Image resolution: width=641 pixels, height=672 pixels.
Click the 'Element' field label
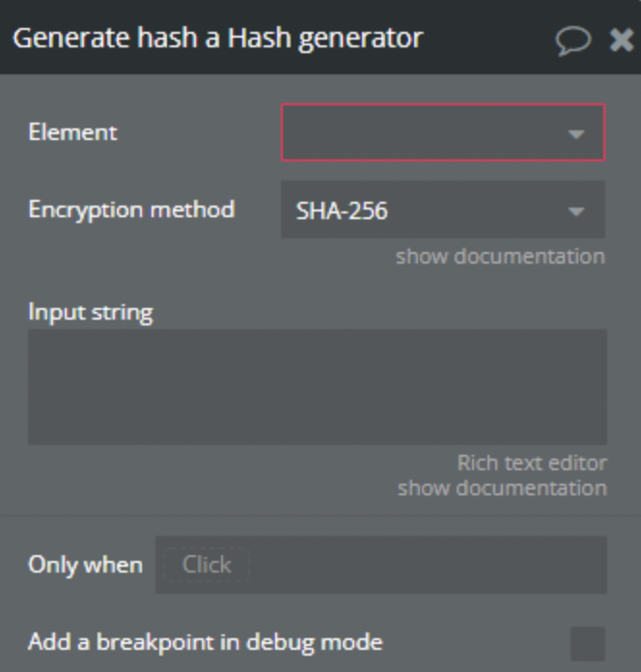72,132
